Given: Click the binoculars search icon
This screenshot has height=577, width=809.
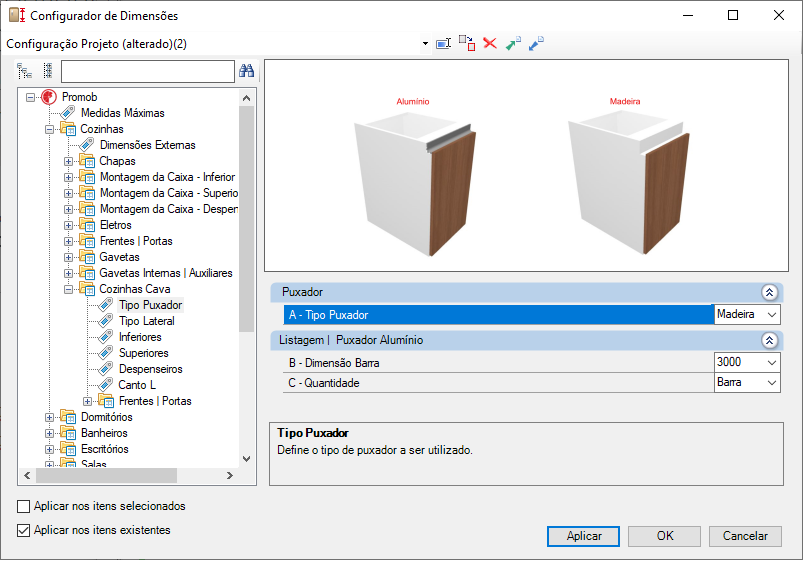Looking at the screenshot, I should click(x=246, y=71).
